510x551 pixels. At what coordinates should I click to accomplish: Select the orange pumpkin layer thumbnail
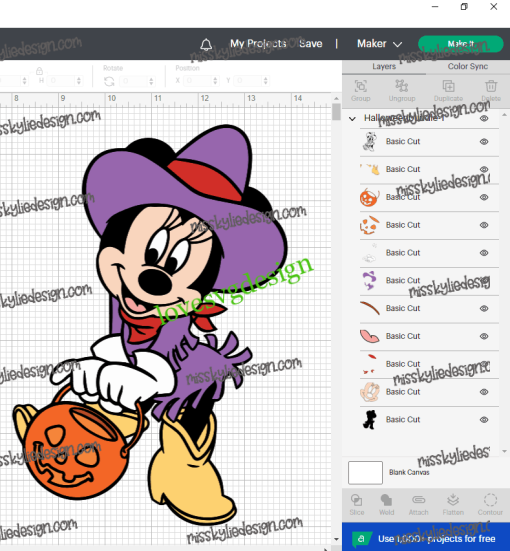click(x=369, y=197)
